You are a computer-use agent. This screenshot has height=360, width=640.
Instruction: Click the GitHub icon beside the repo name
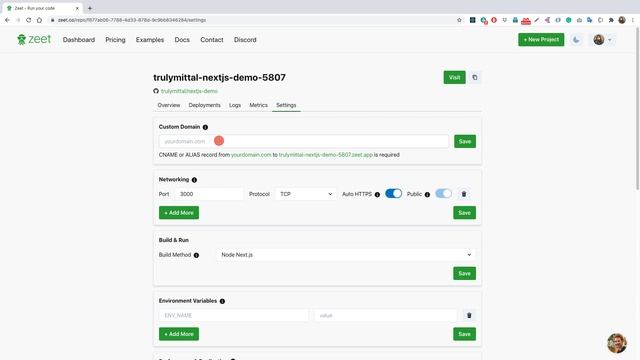(156, 91)
